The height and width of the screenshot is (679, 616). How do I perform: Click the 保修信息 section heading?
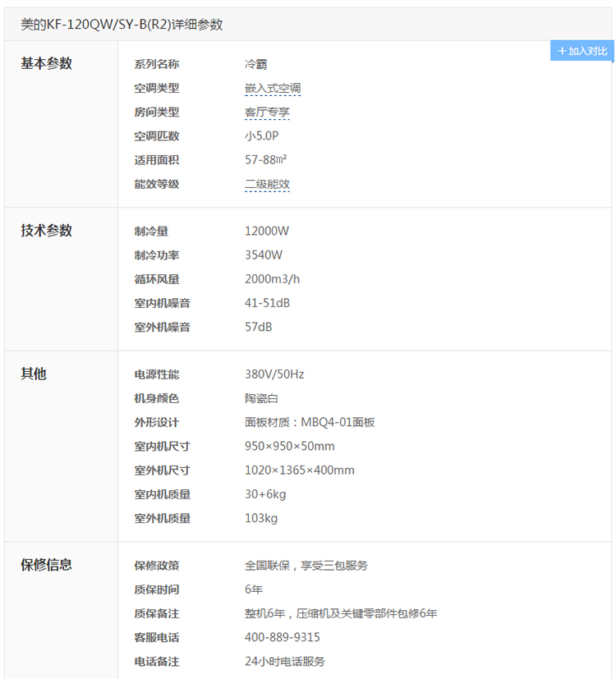point(46,565)
